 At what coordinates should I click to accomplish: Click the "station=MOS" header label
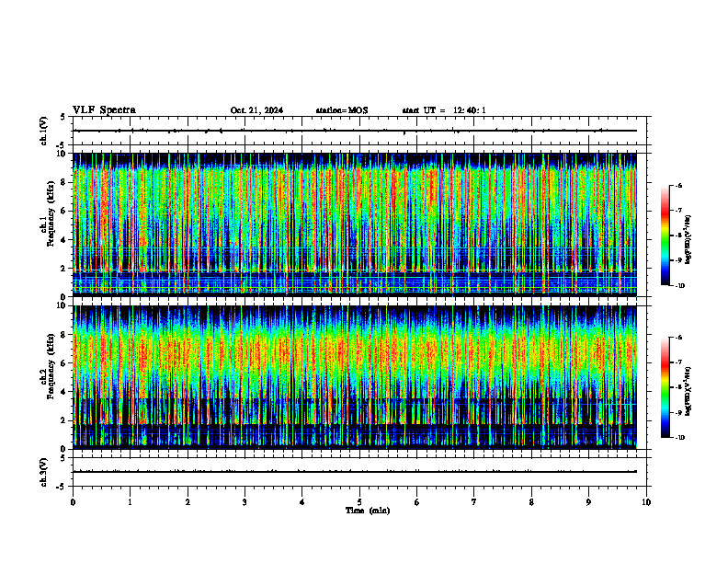(x=342, y=110)
